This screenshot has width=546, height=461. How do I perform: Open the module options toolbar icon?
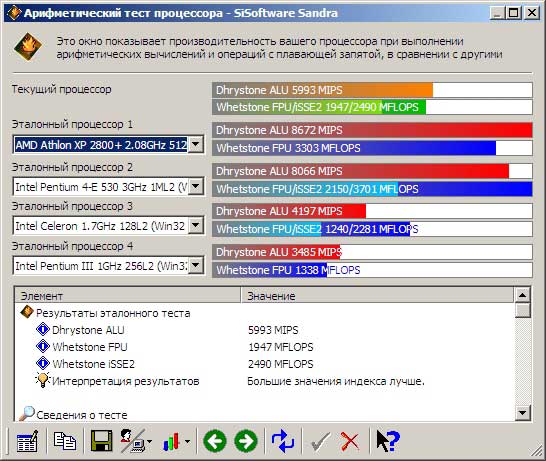point(27,441)
